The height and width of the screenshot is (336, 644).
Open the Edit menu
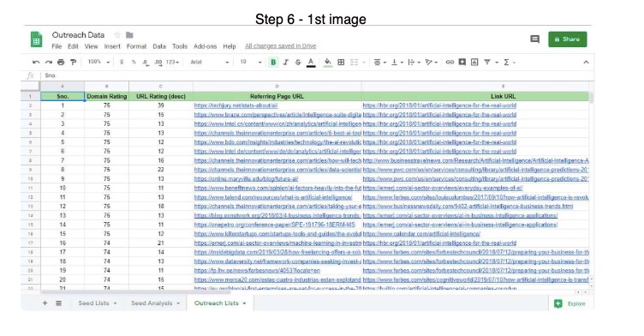pyautogui.click(x=73, y=46)
